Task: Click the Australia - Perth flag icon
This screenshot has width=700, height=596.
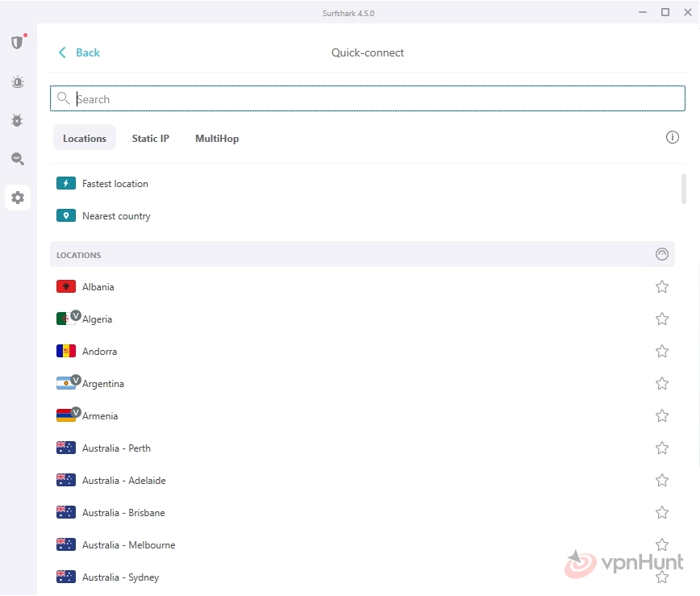Action: (66, 448)
